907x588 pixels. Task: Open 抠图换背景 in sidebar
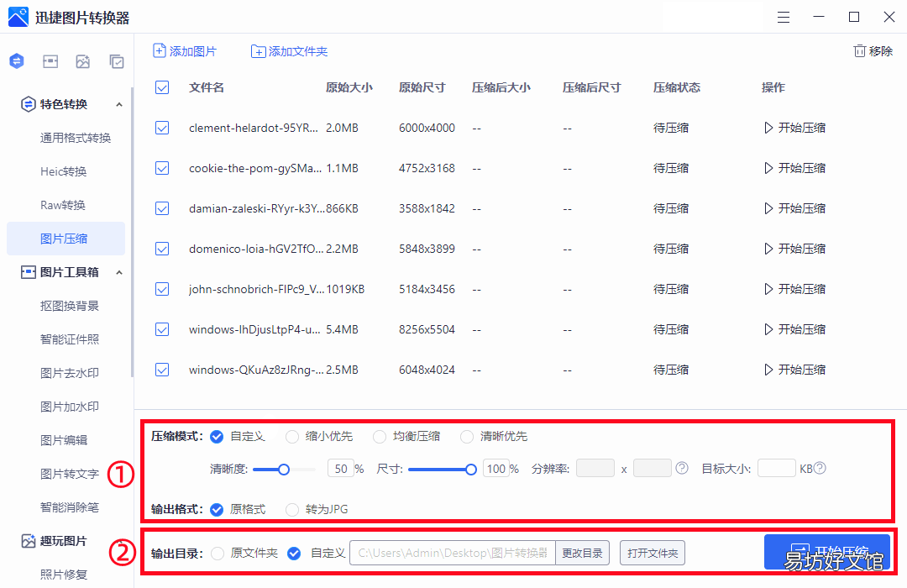coord(70,306)
